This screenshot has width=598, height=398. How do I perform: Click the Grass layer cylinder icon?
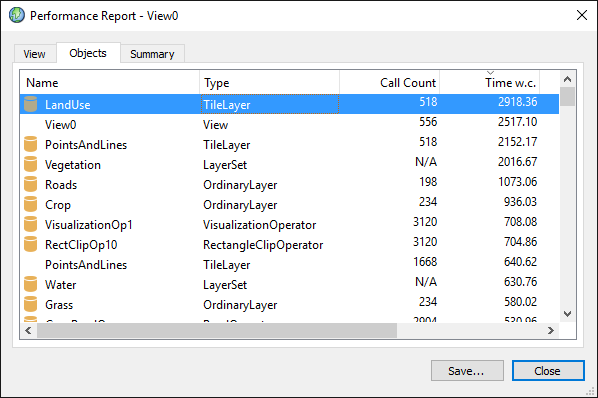[x=31, y=304]
